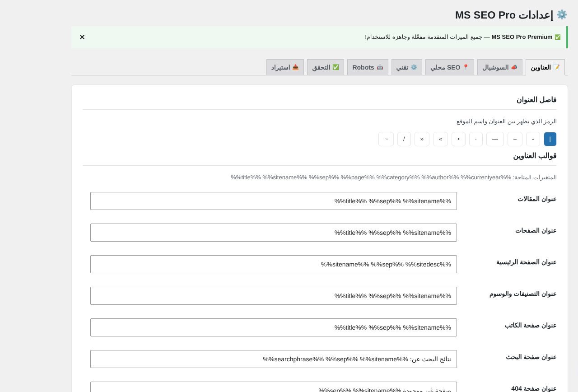Choose the bold bullet • separator
The image size is (578, 392).
tap(458, 139)
